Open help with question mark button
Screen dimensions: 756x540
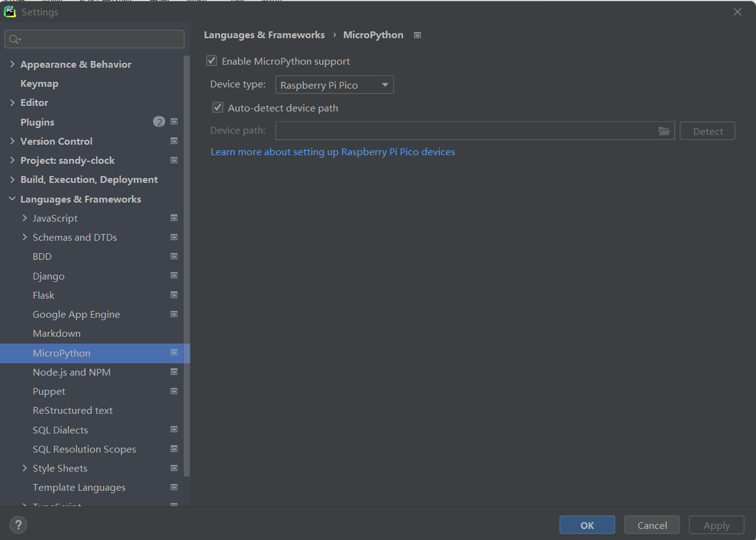[18, 525]
